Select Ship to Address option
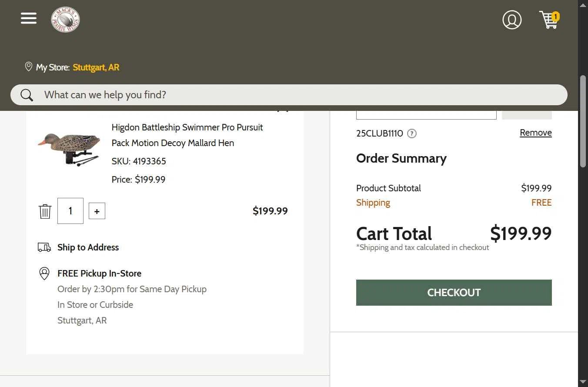588x387 pixels. tap(88, 247)
